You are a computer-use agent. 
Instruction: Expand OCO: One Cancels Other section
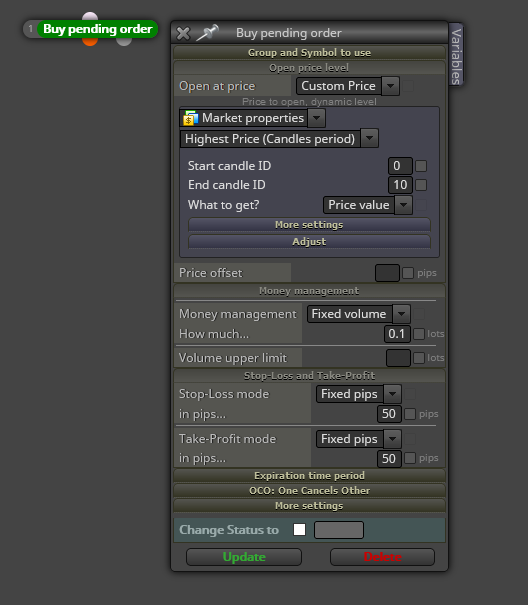310,490
